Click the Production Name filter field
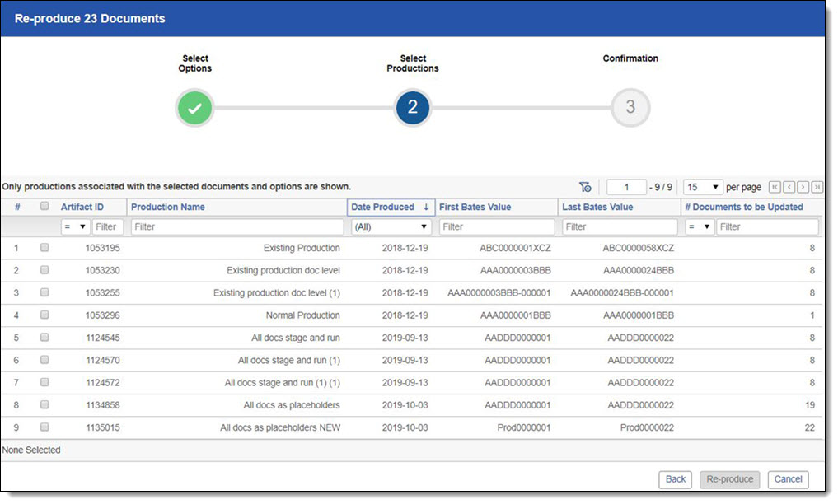 coord(236,226)
